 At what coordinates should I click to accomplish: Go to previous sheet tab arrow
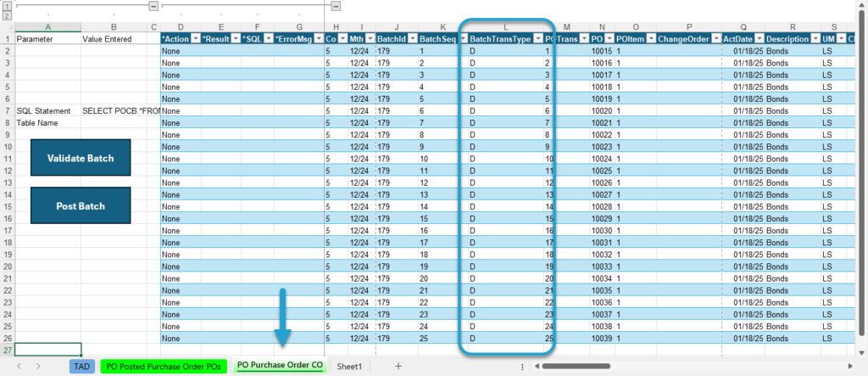point(19,366)
